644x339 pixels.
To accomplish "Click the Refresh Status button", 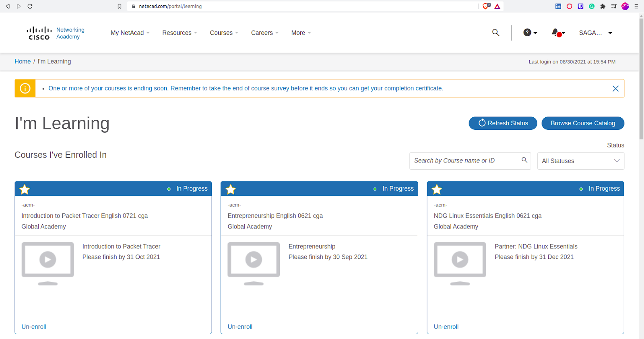I will 503,123.
